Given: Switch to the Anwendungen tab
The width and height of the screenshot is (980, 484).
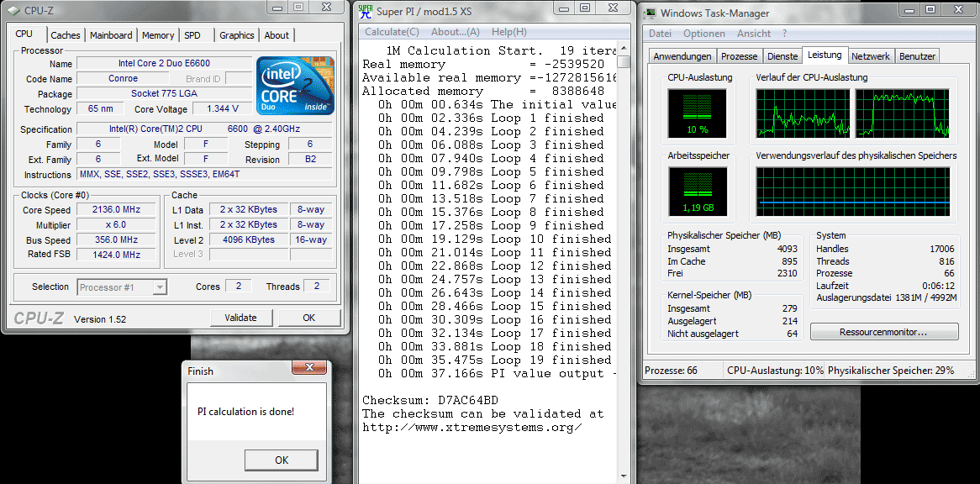Looking at the screenshot, I should click(682, 56).
